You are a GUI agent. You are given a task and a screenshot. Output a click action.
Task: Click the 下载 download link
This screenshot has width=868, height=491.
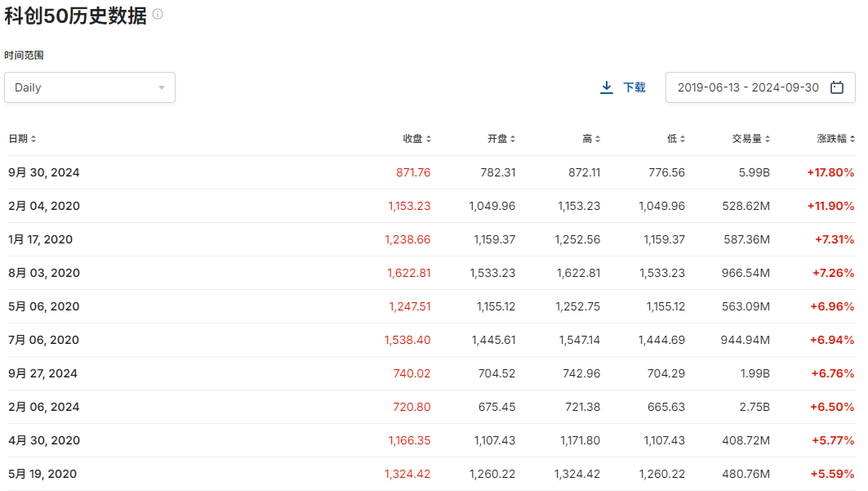[634, 87]
